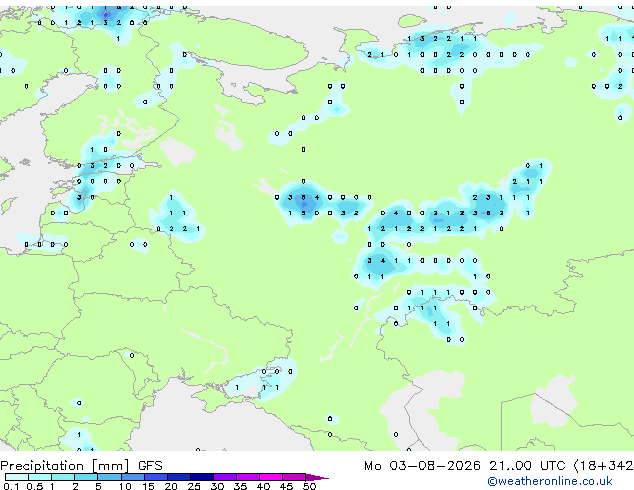Click the legend scale label '50'
The width and height of the screenshot is (634, 490).
309,486
